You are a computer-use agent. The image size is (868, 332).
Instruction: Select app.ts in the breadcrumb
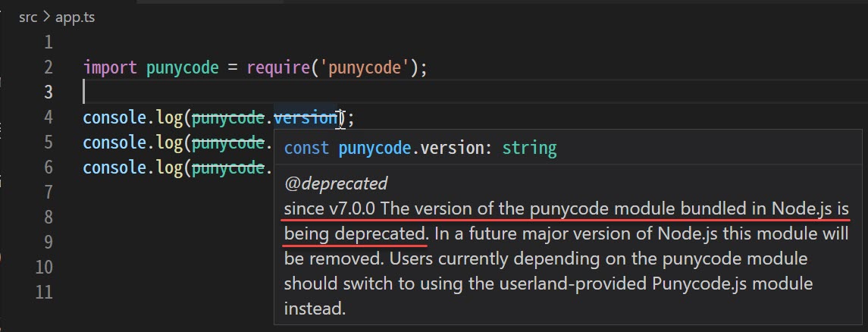(75, 17)
